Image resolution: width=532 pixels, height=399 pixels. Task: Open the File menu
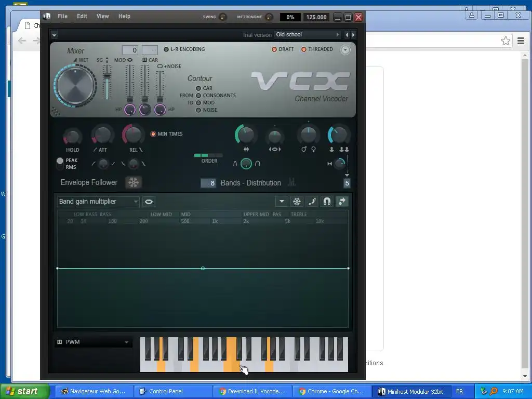[62, 16]
